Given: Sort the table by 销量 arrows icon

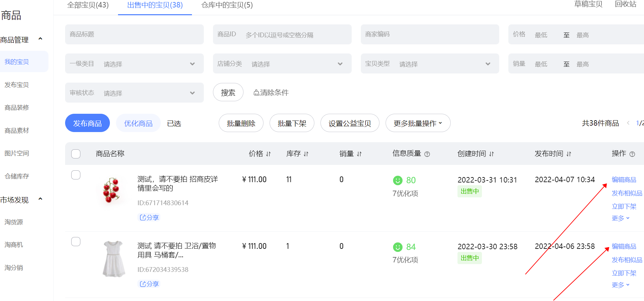Looking at the screenshot, I should [359, 154].
